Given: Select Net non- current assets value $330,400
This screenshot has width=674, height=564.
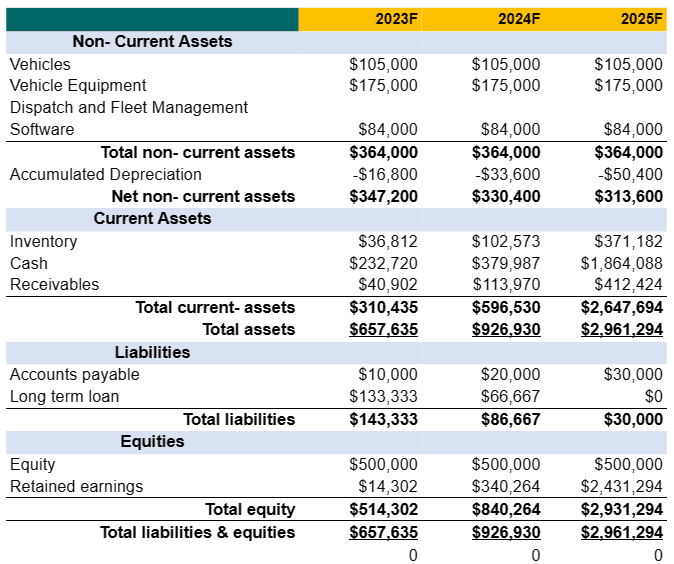Looking at the screenshot, I should tap(506, 196).
